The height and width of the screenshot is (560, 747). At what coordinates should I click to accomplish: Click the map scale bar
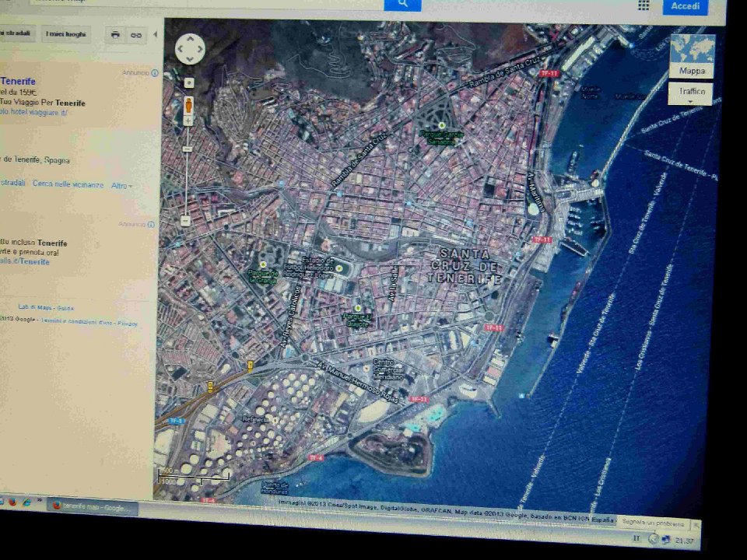click(193, 476)
